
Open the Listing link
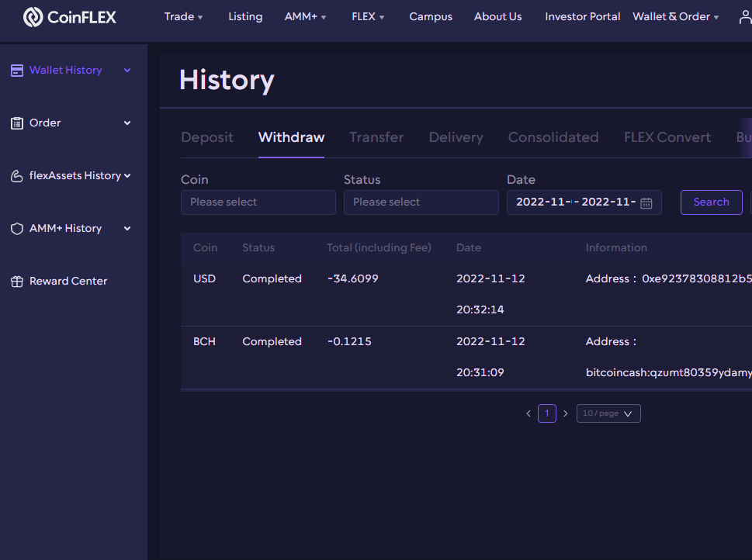[x=245, y=17]
